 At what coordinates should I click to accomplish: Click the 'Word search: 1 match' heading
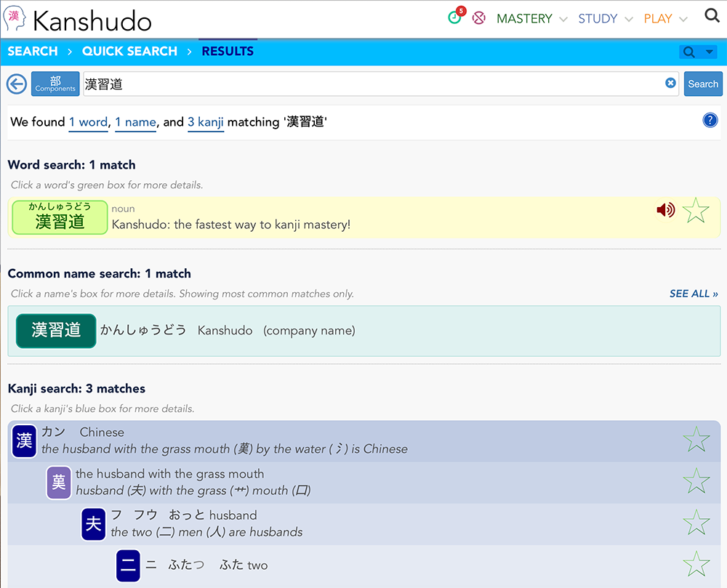tap(72, 165)
